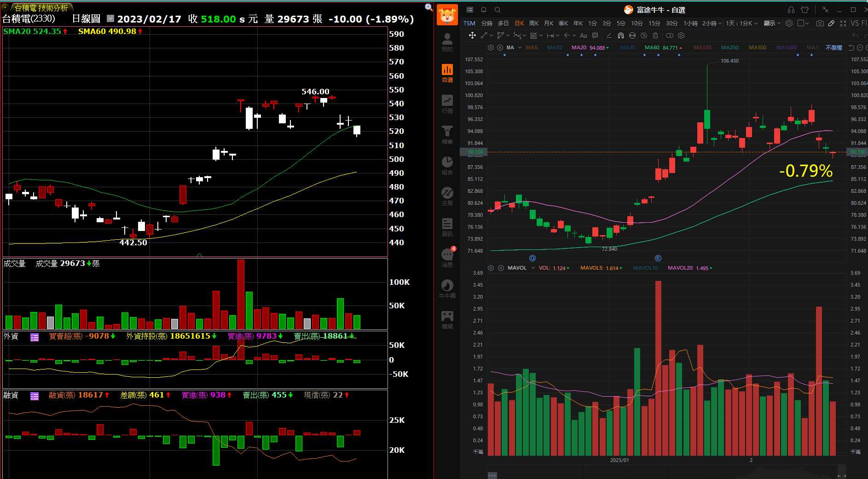The image size is (868, 479).
Task: Select the 台積電 技術分析 window tab
Action: [x=41, y=7]
